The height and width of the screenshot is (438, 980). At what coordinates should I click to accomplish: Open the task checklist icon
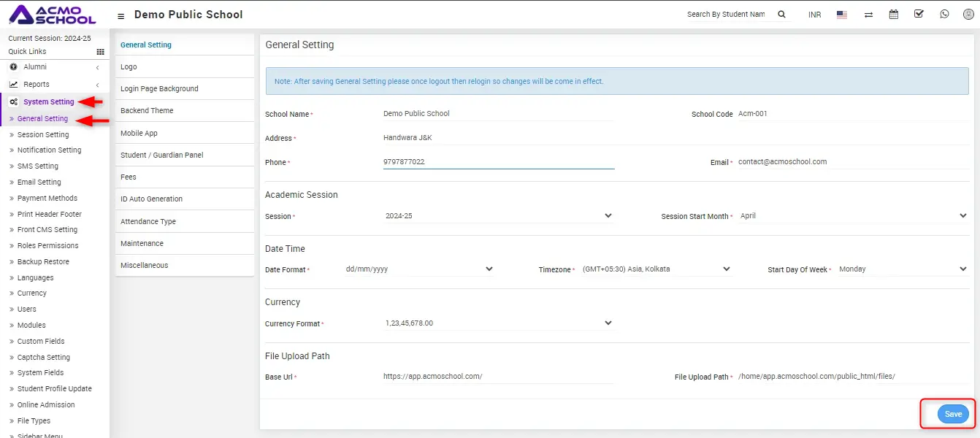coord(919,15)
